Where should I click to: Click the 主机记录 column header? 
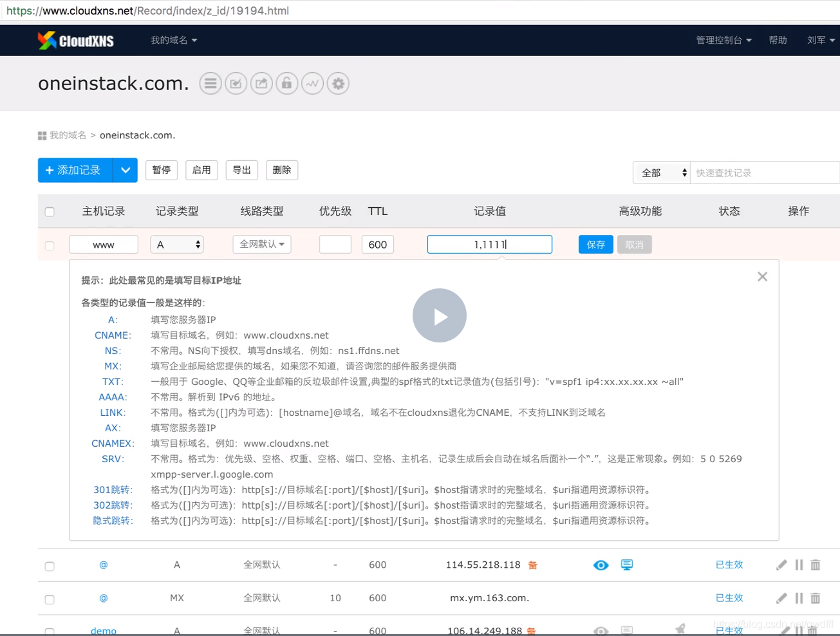click(104, 211)
